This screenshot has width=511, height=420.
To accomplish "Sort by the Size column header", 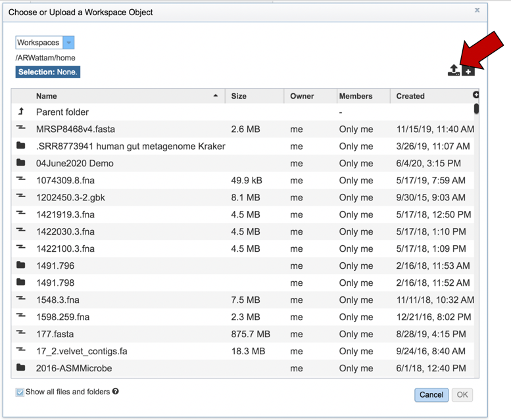I will coord(239,96).
